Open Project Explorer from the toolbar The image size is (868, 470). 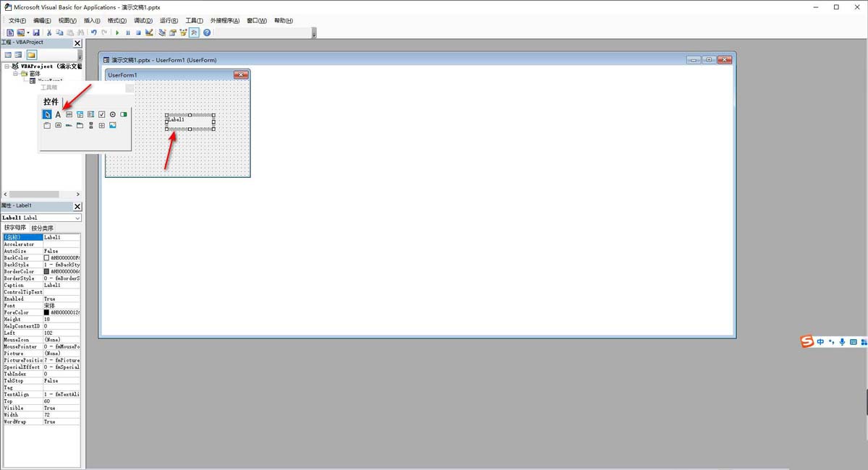point(162,33)
